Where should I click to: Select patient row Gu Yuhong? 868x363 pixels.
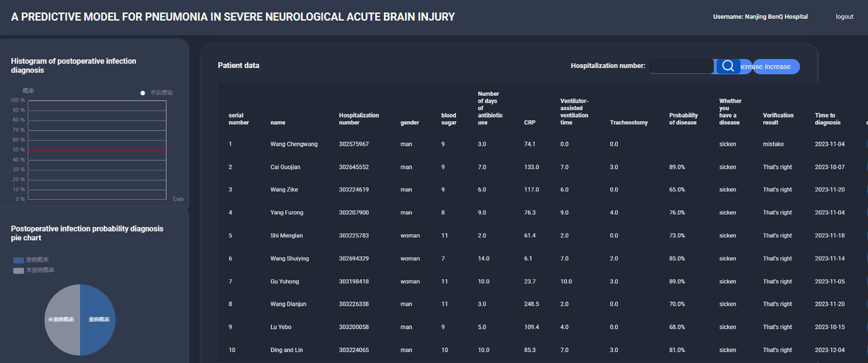[284, 282]
